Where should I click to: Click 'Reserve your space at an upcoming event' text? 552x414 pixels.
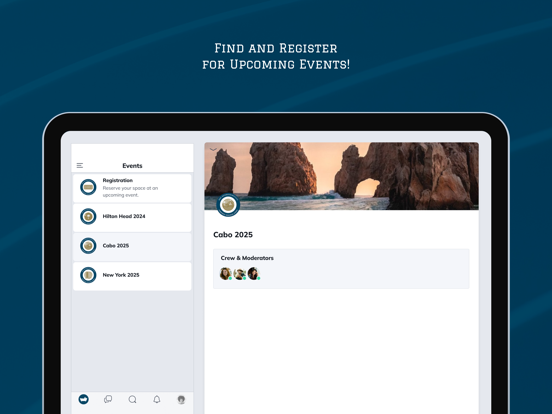click(x=130, y=192)
